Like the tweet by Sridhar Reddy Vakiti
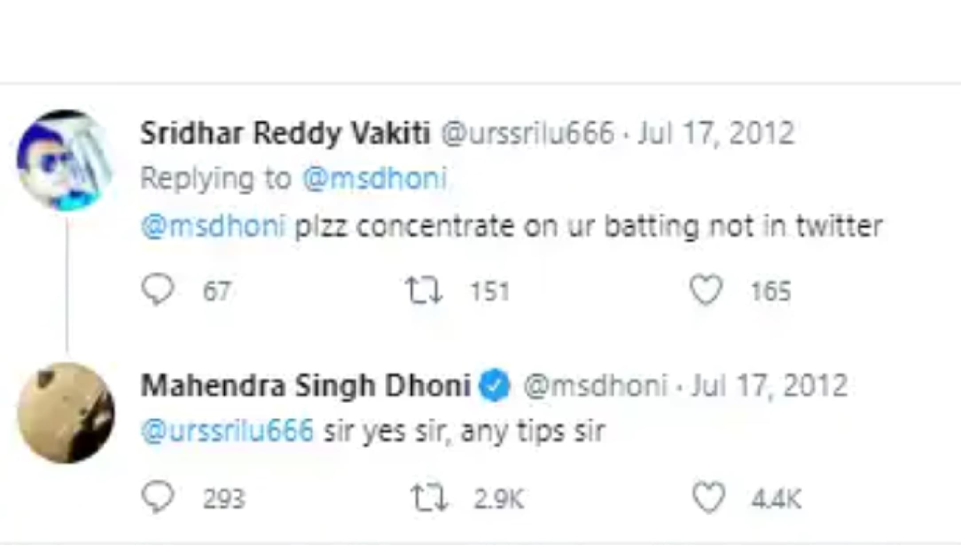 point(706,291)
